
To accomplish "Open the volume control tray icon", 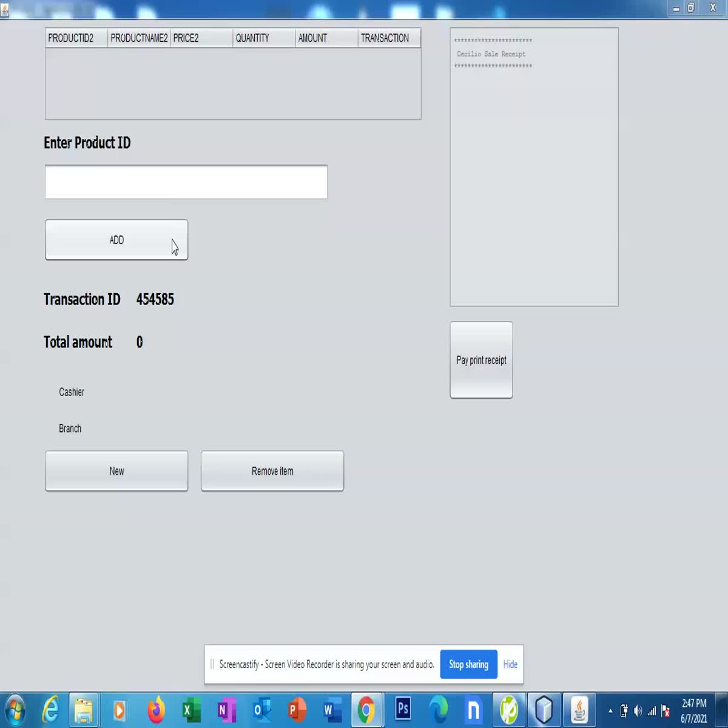I will (638, 711).
